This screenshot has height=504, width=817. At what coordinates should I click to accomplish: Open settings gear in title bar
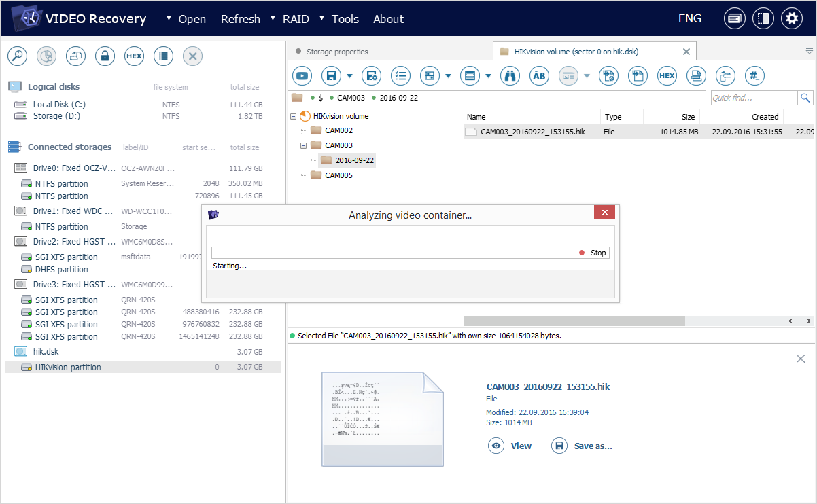[x=791, y=19]
